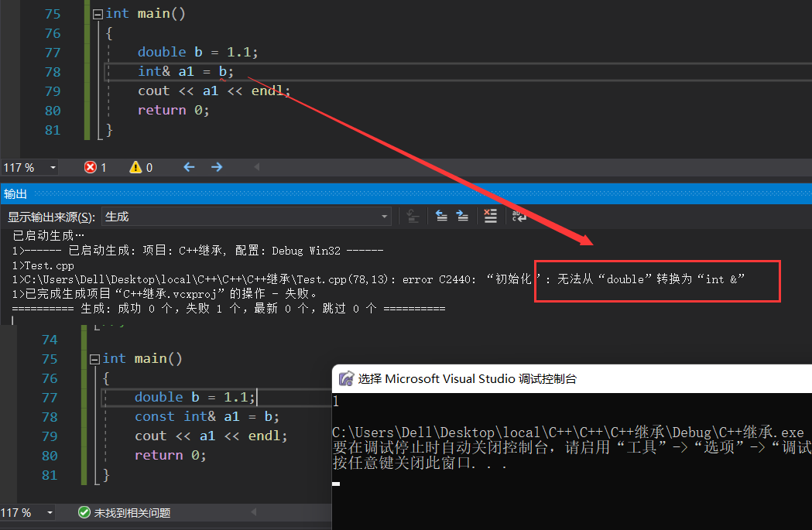Navigate backward with the left arrow in upper editor
812x530 pixels.
click(189, 167)
